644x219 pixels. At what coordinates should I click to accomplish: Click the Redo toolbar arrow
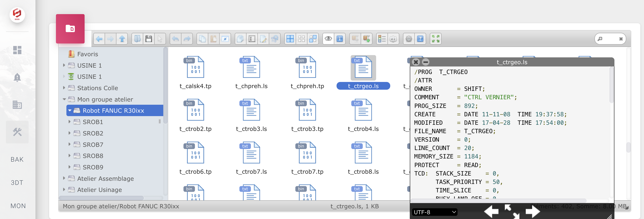pos(187,39)
